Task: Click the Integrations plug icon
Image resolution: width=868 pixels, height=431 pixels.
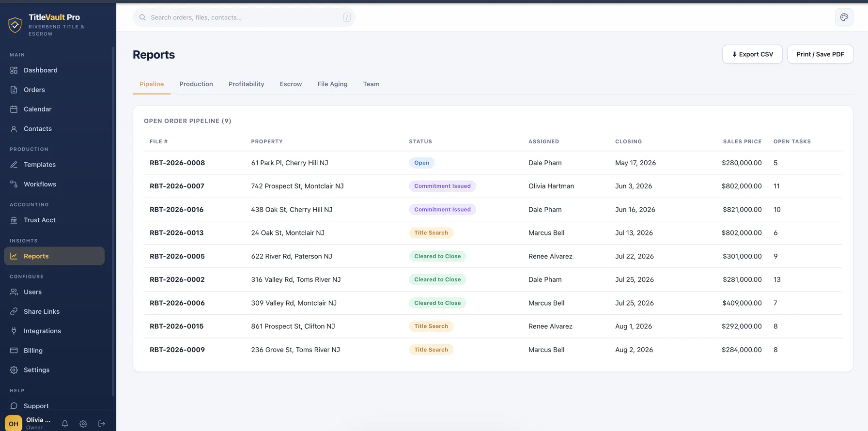Action: click(x=14, y=331)
